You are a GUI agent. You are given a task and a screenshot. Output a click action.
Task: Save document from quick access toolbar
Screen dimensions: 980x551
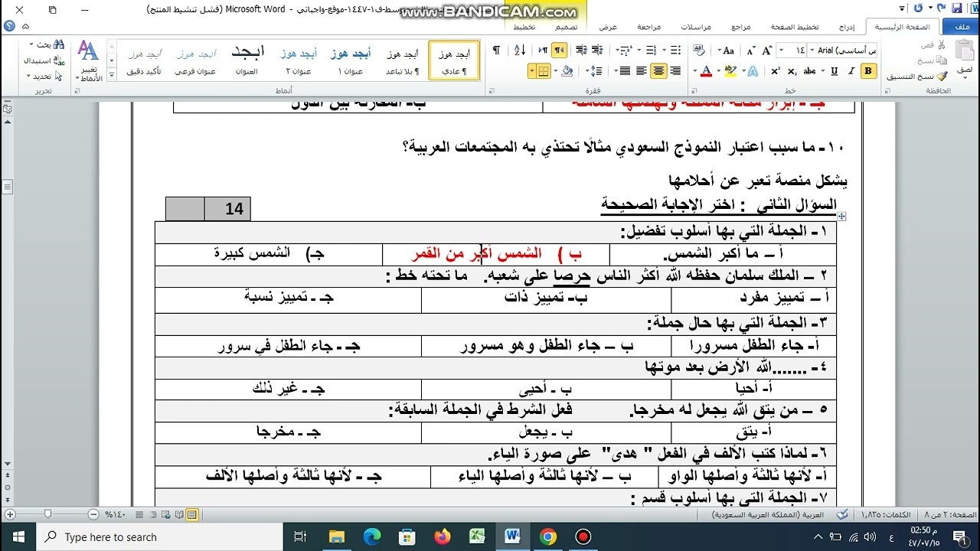[x=957, y=8]
